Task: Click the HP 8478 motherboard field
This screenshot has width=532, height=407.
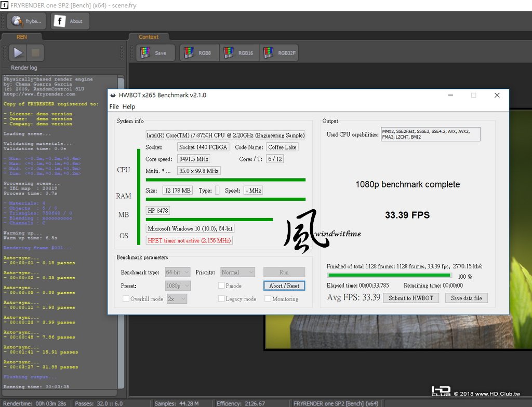Action: (x=158, y=211)
